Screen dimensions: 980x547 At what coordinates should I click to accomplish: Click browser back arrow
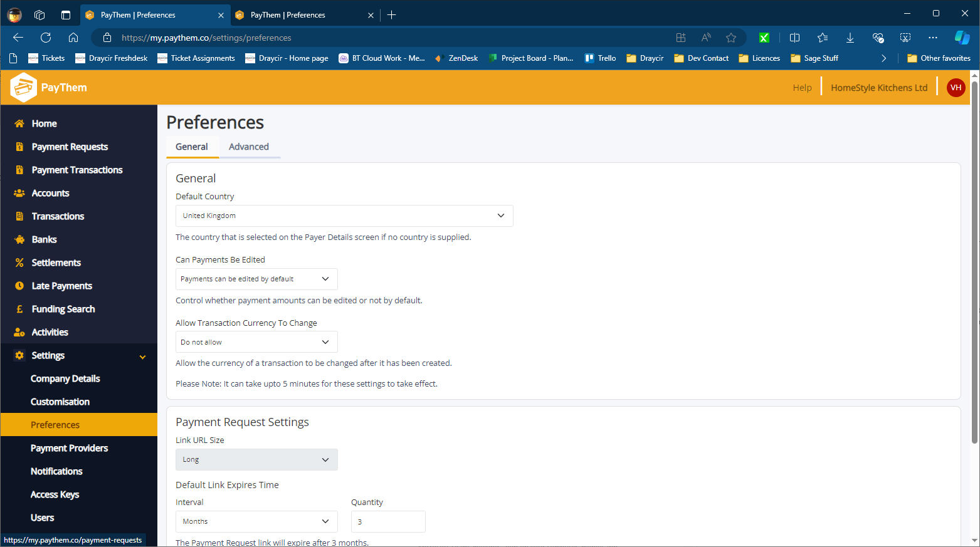18,38
